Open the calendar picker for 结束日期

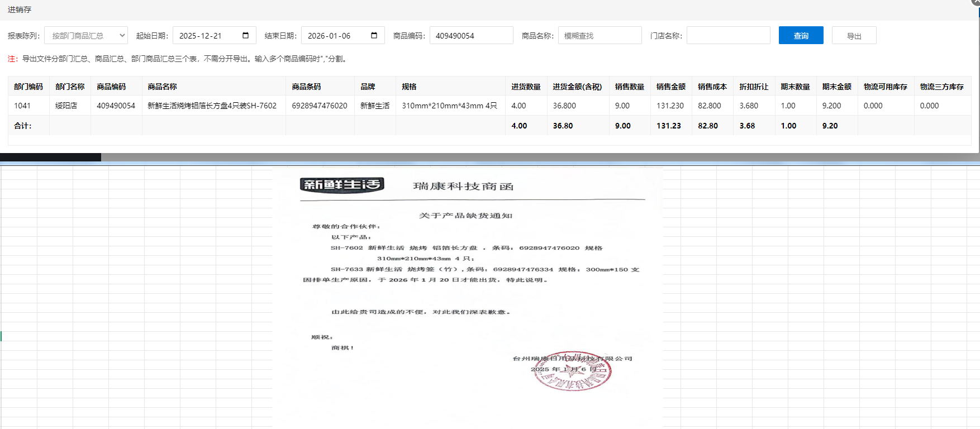[374, 36]
